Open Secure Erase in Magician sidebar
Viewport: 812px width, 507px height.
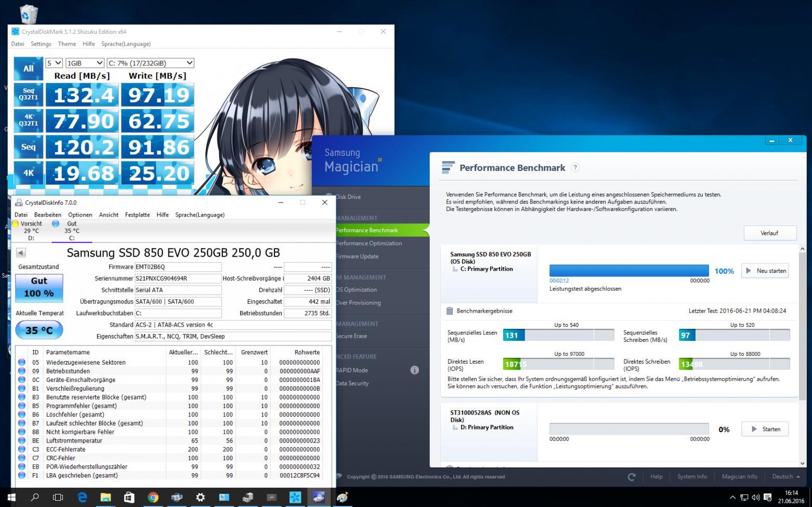click(x=351, y=336)
